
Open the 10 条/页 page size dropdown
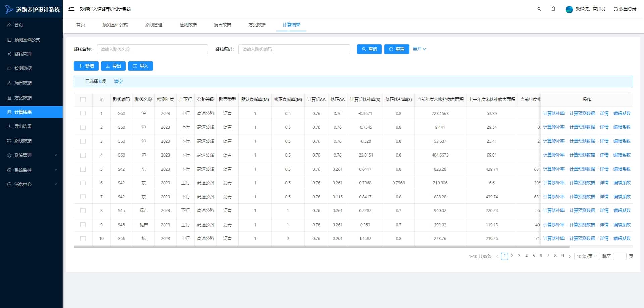pyautogui.click(x=587, y=256)
